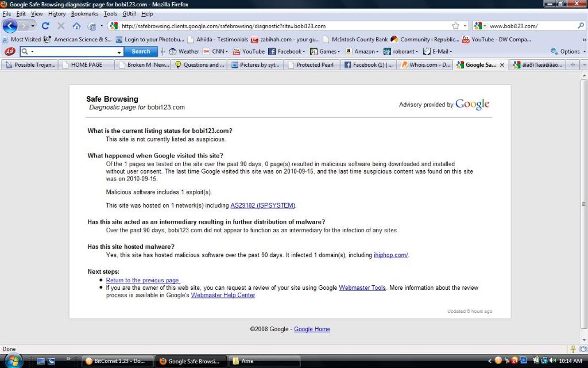Open the Edit menu
The width and height of the screenshot is (588, 368).
pos(21,14)
